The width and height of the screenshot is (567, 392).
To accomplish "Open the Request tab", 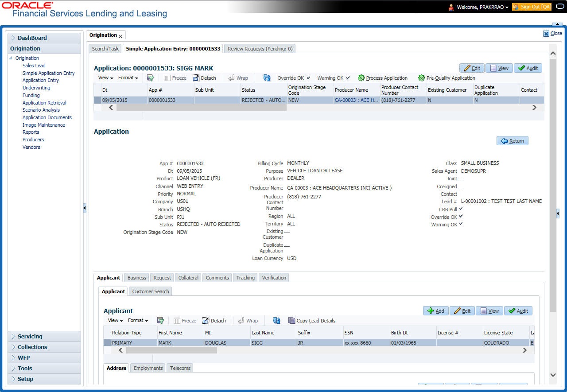I will [162, 278].
